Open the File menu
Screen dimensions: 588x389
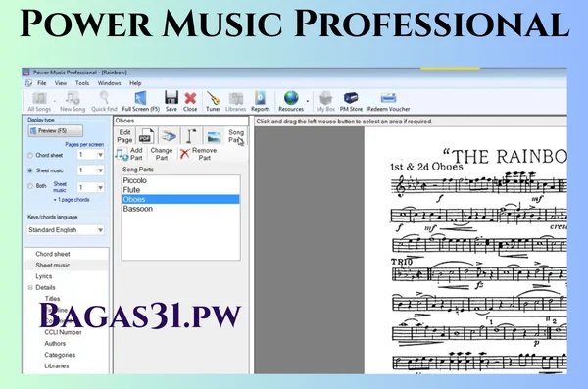pyautogui.click(x=41, y=83)
